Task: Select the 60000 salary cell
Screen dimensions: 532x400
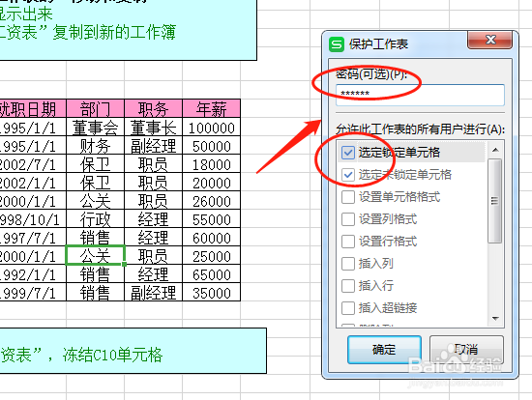Action: click(212, 237)
